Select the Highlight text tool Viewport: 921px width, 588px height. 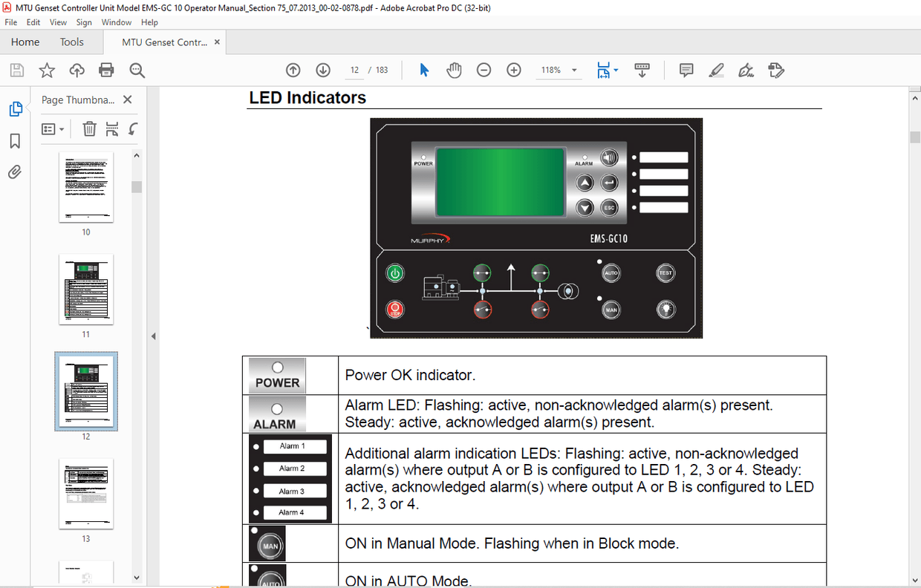click(716, 70)
